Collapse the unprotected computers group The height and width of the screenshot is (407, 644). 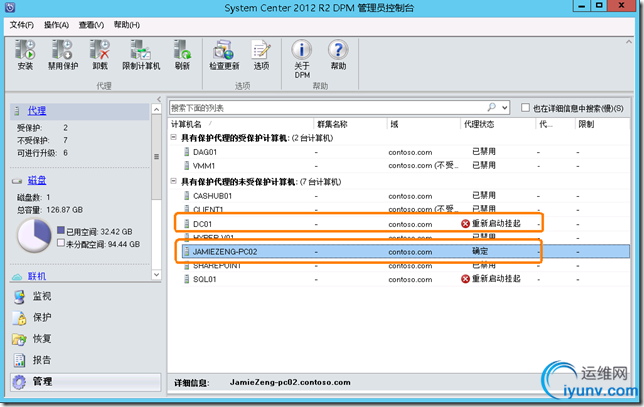[173, 181]
